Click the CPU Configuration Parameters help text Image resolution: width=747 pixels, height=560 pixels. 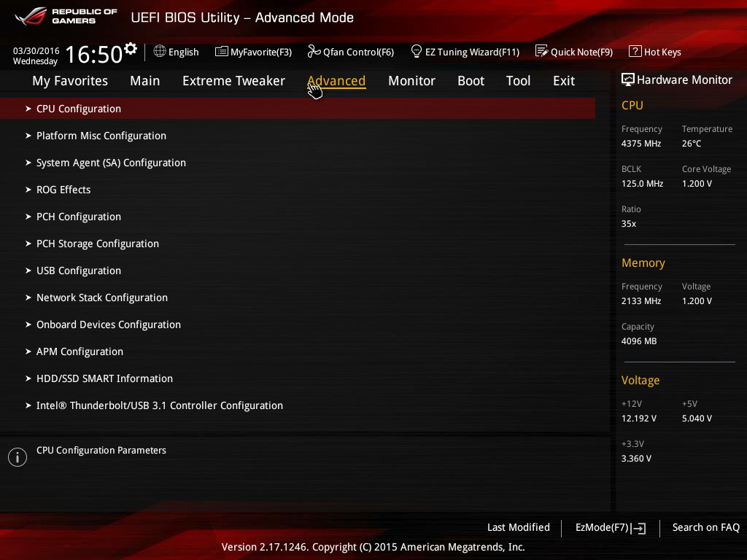[101, 451]
